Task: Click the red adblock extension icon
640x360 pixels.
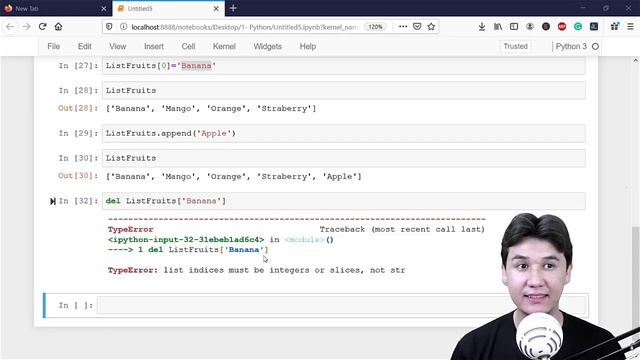Action: (562, 27)
